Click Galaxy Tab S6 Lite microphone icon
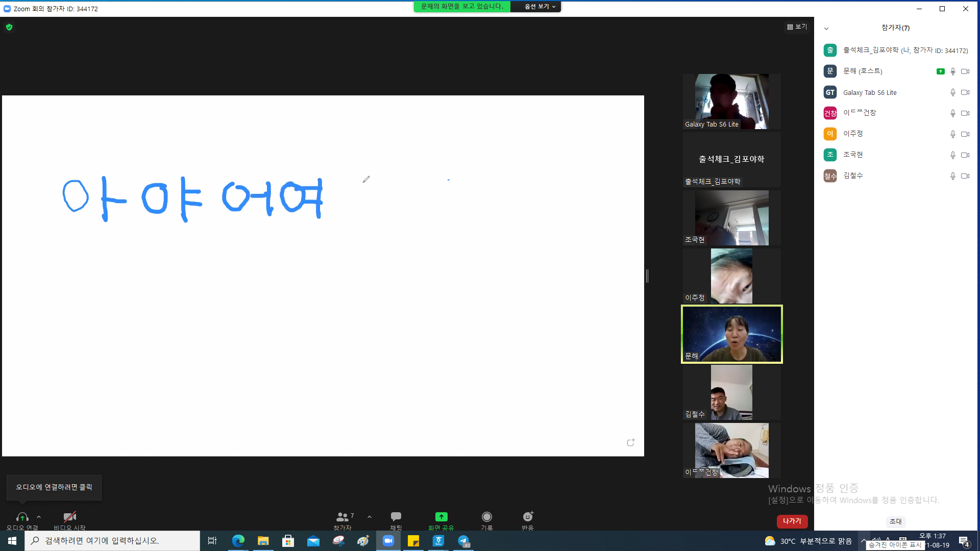 952,92
